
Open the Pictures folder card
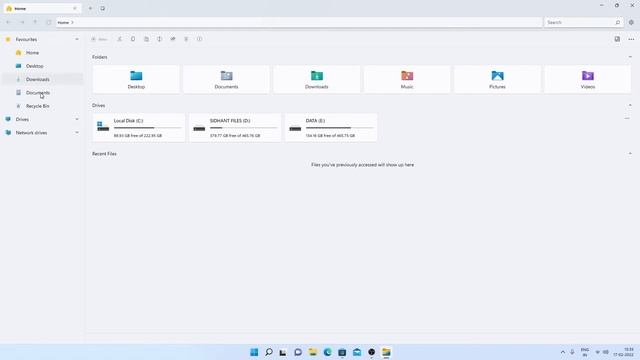498,80
